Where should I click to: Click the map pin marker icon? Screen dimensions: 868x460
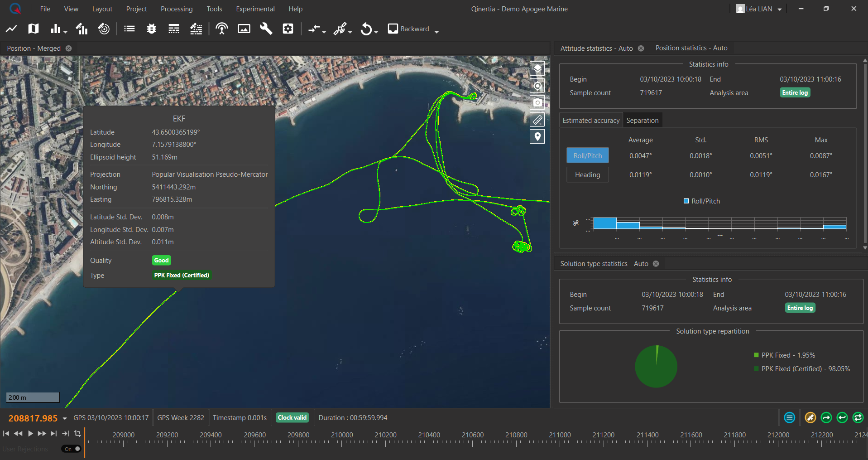pos(537,136)
